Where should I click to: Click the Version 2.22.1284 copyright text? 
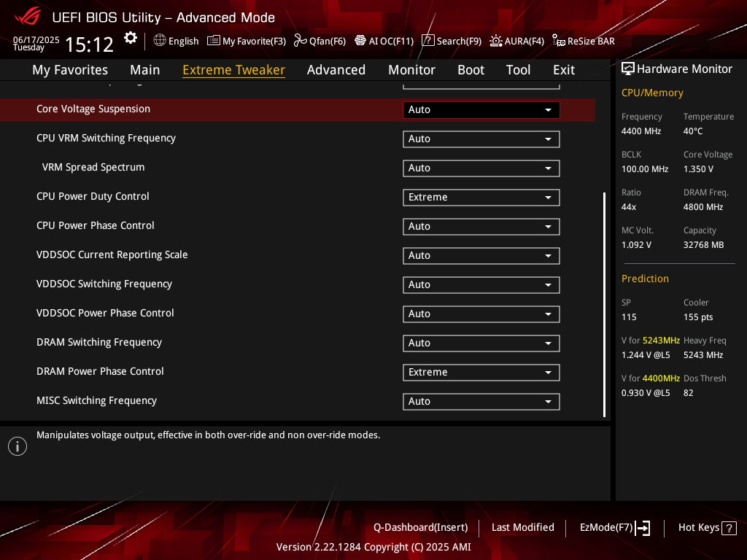tap(373, 547)
